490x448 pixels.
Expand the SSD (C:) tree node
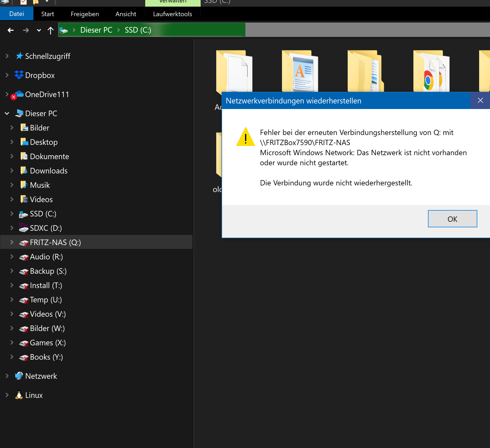pyautogui.click(x=12, y=214)
